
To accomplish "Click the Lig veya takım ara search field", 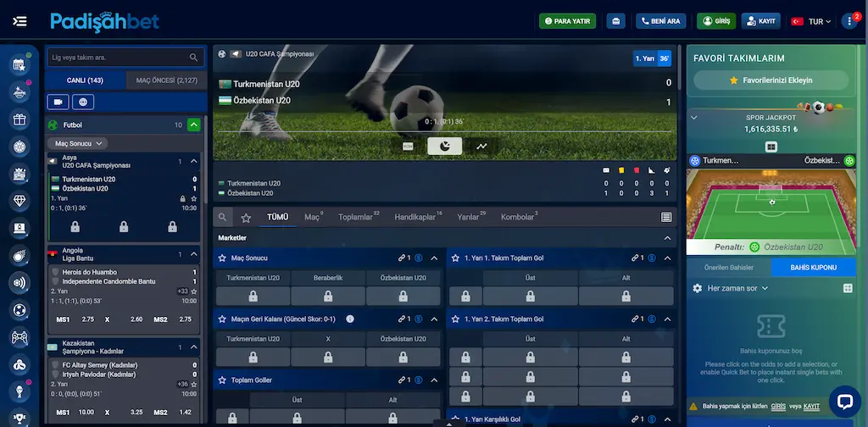I will coord(125,57).
